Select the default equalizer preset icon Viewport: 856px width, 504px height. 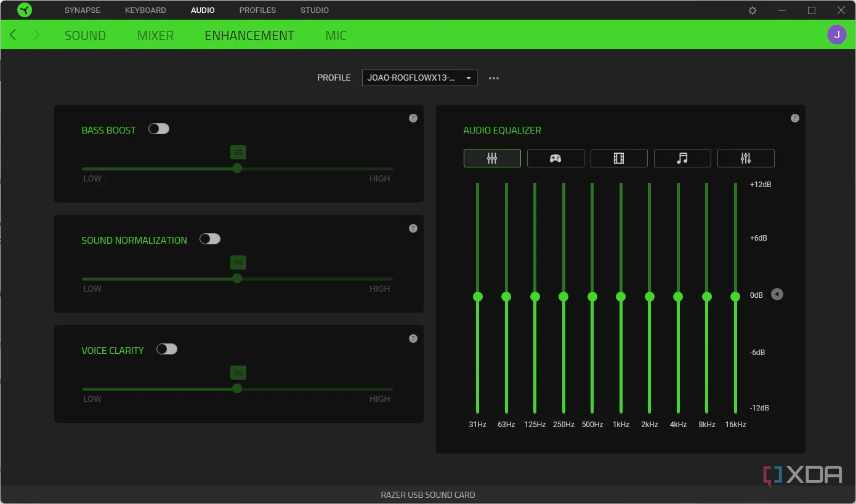[491, 158]
